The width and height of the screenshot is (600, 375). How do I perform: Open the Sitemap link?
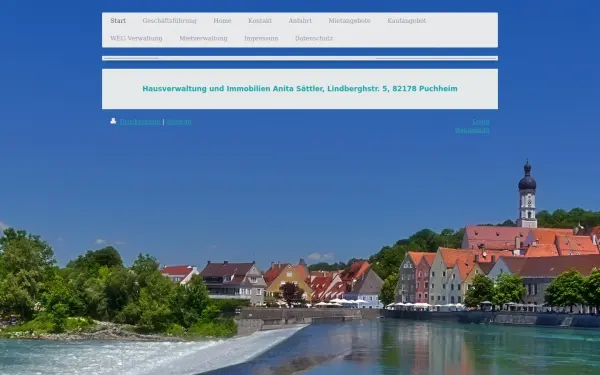(x=179, y=122)
